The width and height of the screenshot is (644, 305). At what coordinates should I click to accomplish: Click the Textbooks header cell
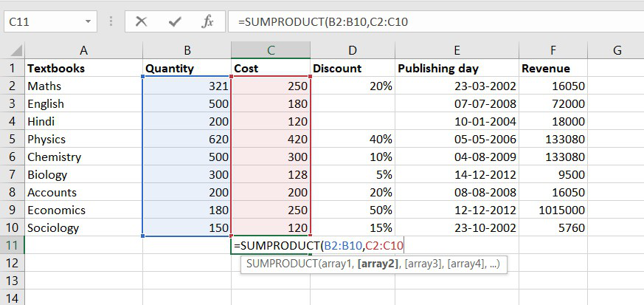(84, 68)
